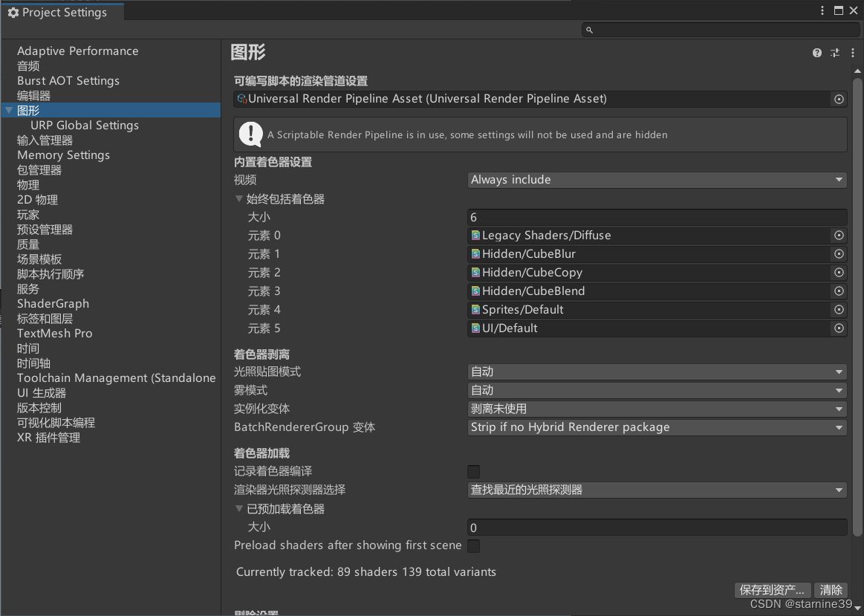The image size is (864, 616).
Task: Open object picker for Legacy Shaders/Diffuse
Action: (x=839, y=236)
